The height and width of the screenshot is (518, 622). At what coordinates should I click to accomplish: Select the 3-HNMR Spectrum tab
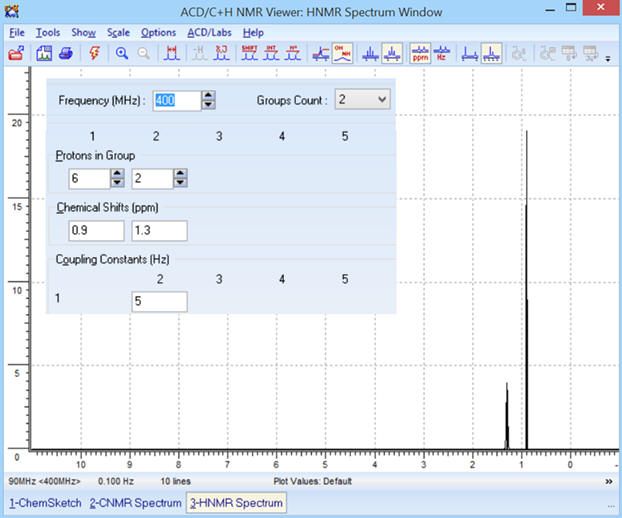236,503
